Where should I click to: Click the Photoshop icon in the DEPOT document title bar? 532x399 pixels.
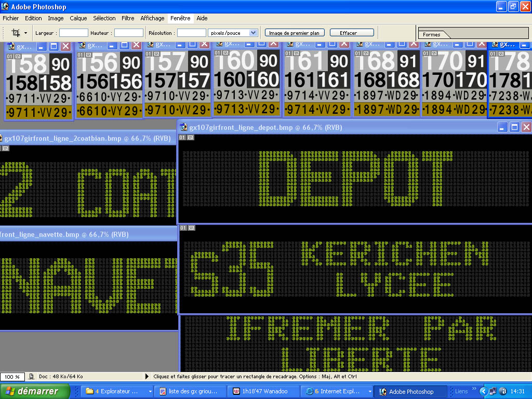[184, 127]
